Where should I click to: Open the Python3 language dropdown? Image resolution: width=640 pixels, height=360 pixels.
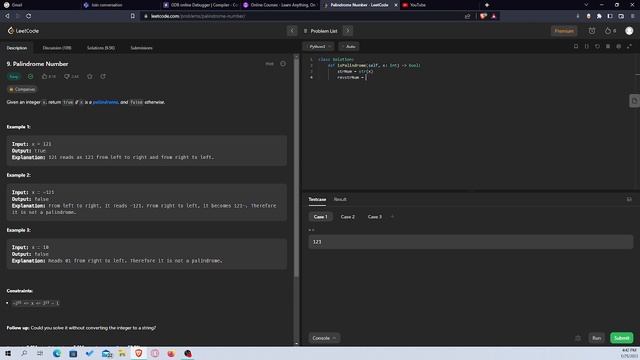pos(318,47)
